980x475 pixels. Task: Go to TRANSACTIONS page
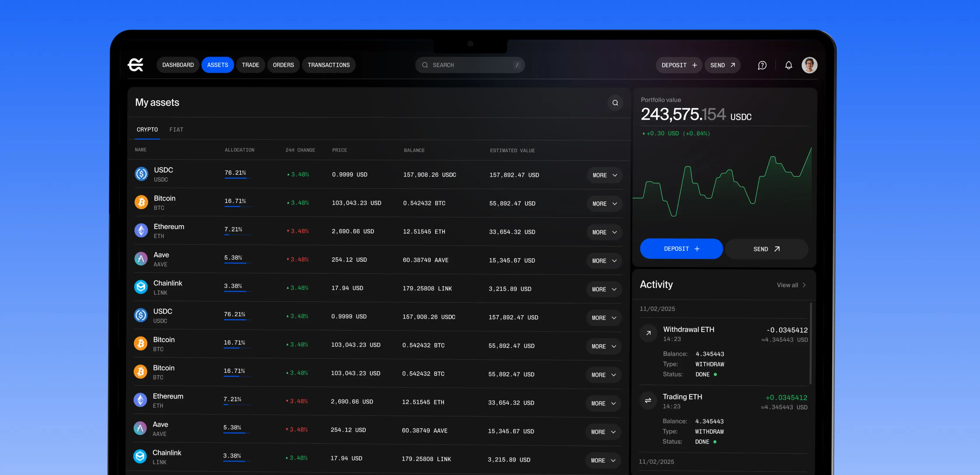coord(328,65)
